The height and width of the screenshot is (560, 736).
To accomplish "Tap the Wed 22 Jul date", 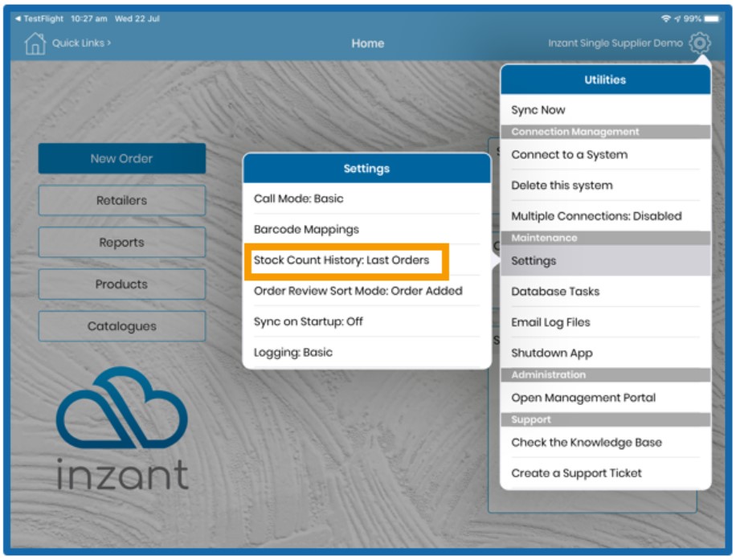I will 137,18.
